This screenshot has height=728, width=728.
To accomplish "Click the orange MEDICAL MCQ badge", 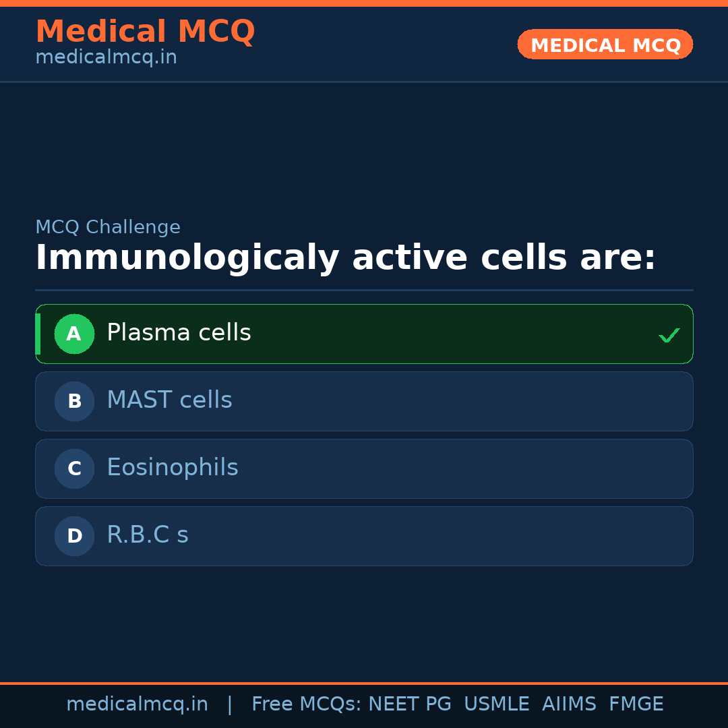I will pos(605,44).
